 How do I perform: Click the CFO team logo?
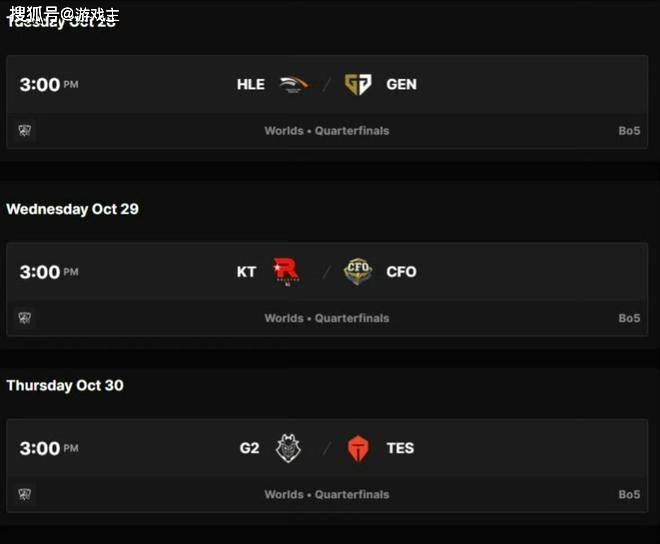357,271
